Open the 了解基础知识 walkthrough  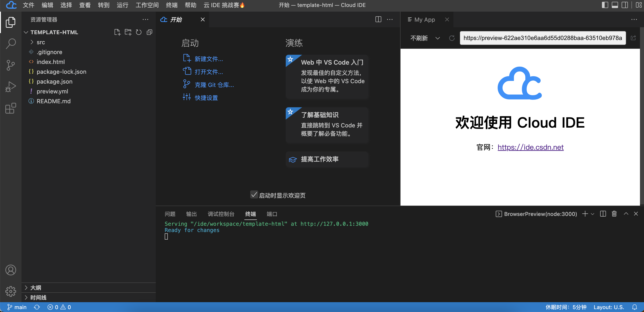click(327, 125)
